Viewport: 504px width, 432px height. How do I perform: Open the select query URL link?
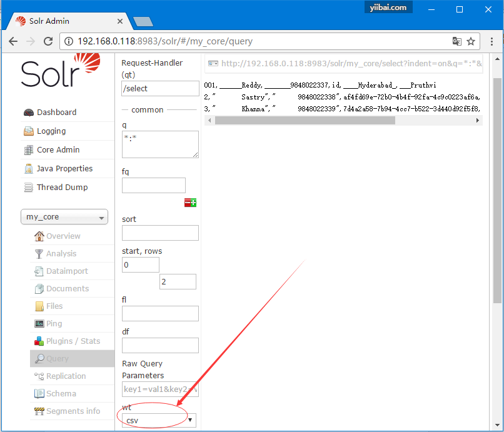(x=351, y=63)
